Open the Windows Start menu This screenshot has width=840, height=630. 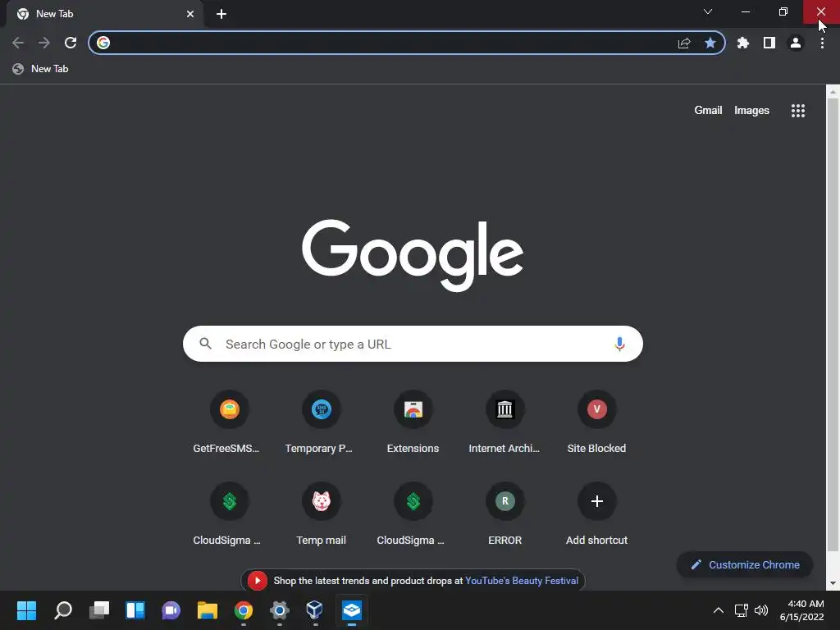26,610
